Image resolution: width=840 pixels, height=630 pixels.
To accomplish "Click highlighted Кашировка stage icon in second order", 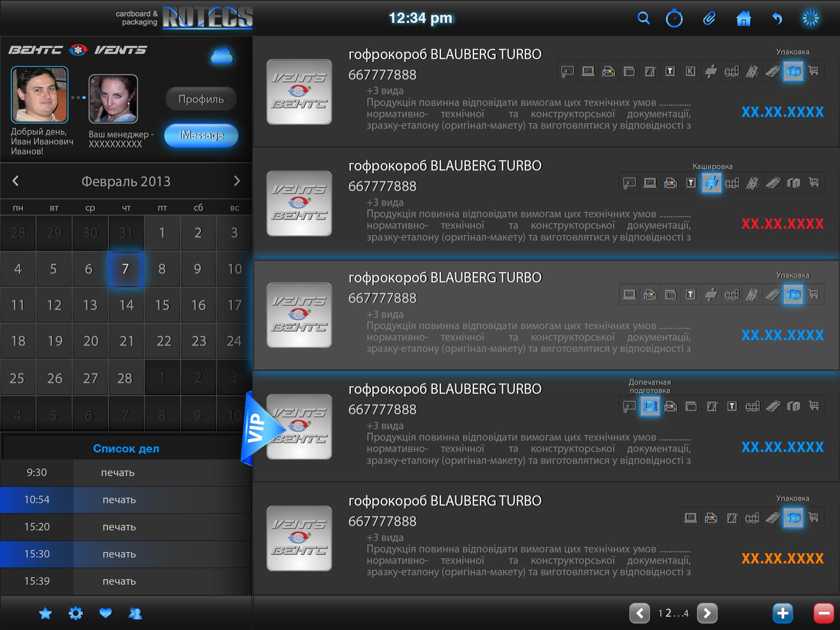I will pos(712,183).
